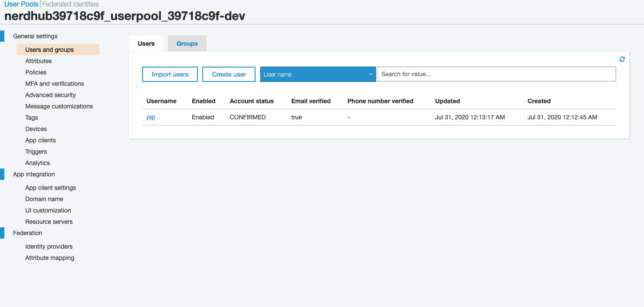Select Attributes in the sidebar

38,61
